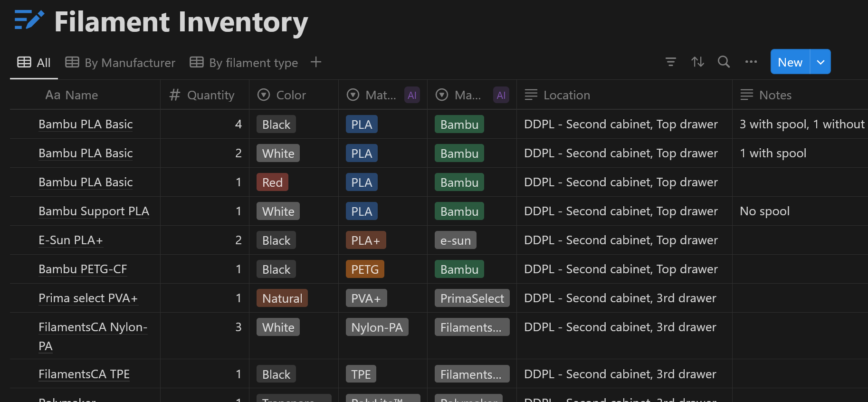The width and height of the screenshot is (868, 402).
Task: Open the filter icon in toolbar
Action: click(670, 62)
